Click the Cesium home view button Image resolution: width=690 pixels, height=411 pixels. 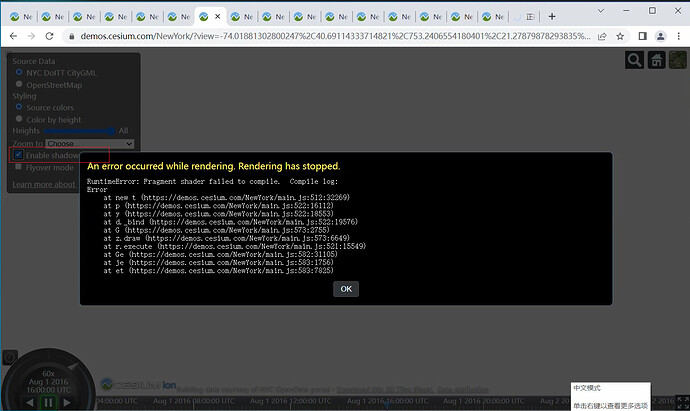coord(657,60)
